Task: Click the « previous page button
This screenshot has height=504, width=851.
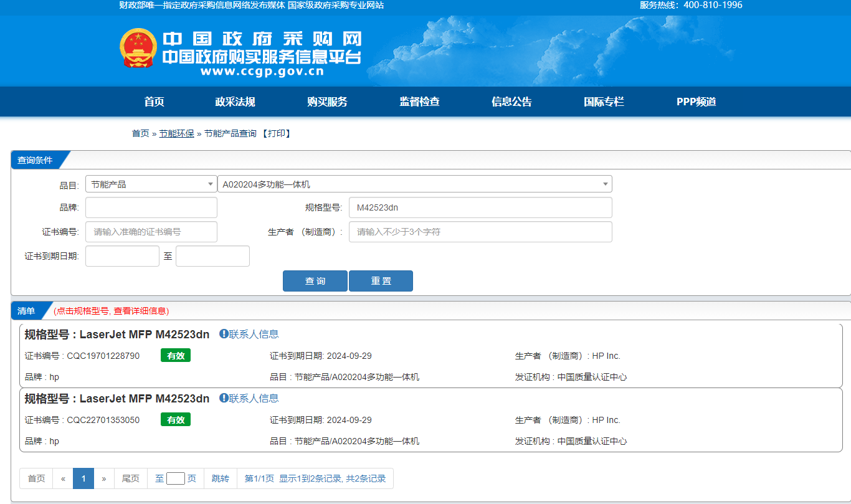Action: pos(63,478)
